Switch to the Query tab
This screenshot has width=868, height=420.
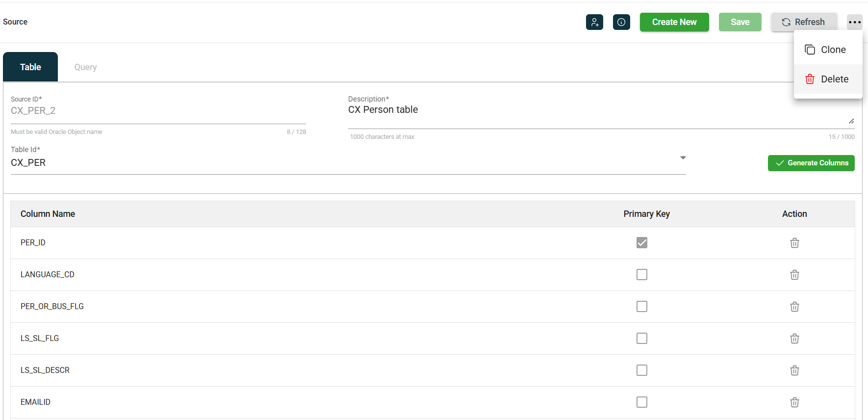click(x=85, y=67)
